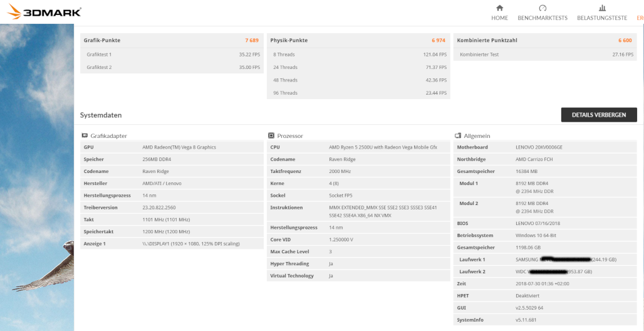
Task: Click the Laufwerk 2 WDC row
Action: pyautogui.click(x=545, y=271)
